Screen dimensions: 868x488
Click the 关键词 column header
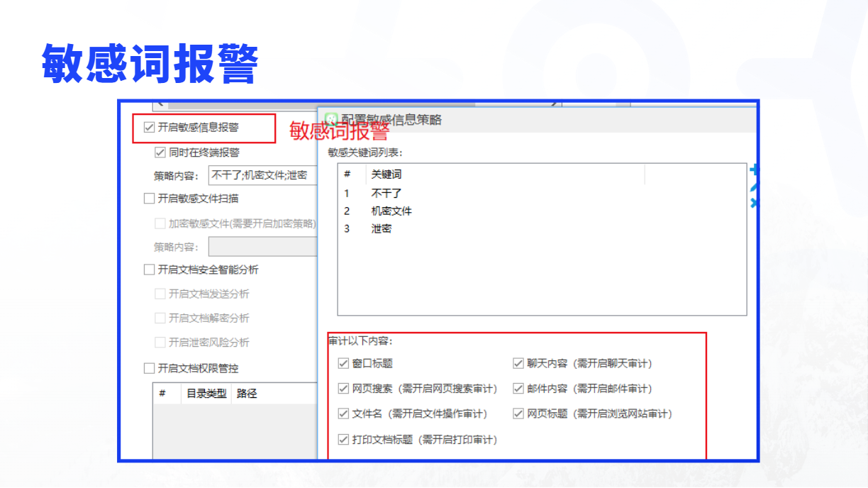pyautogui.click(x=505, y=174)
